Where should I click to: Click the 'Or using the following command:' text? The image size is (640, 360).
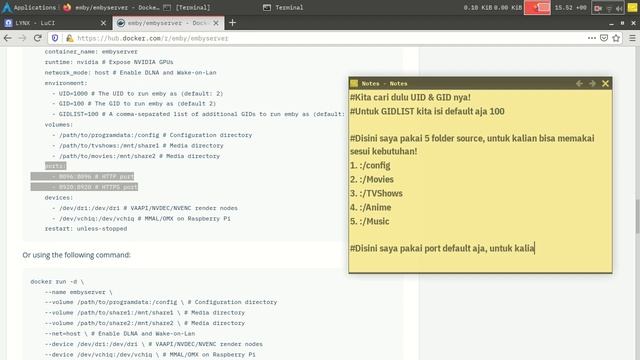[76, 255]
